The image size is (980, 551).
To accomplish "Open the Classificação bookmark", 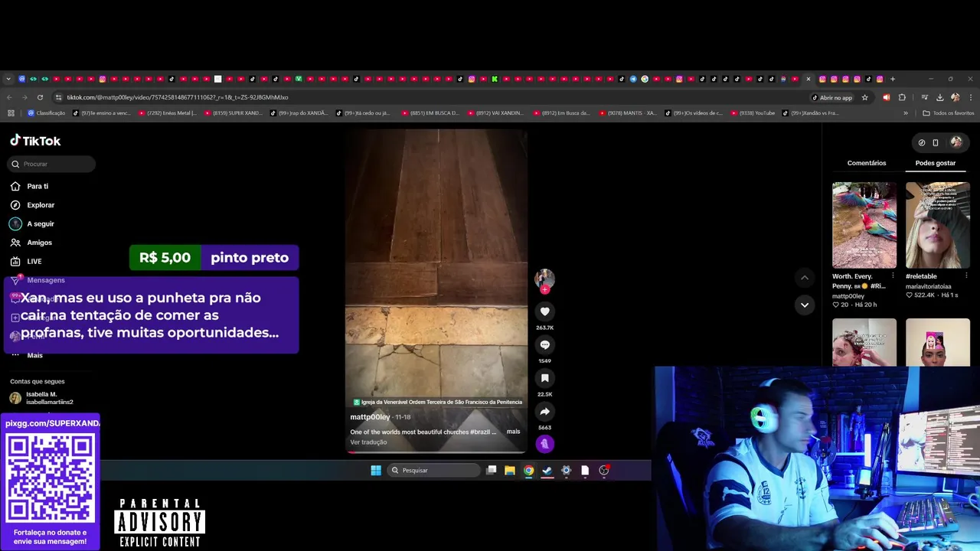I will click(46, 113).
